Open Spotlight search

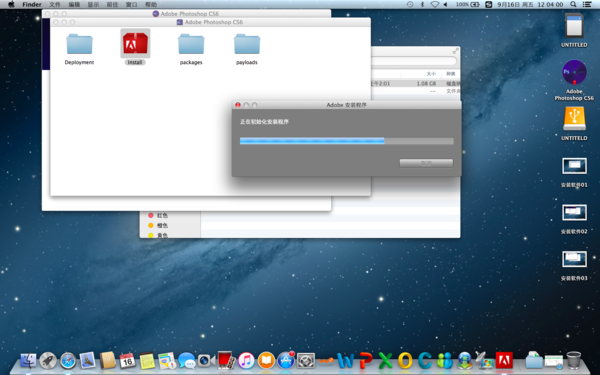(x=573, y=4)
